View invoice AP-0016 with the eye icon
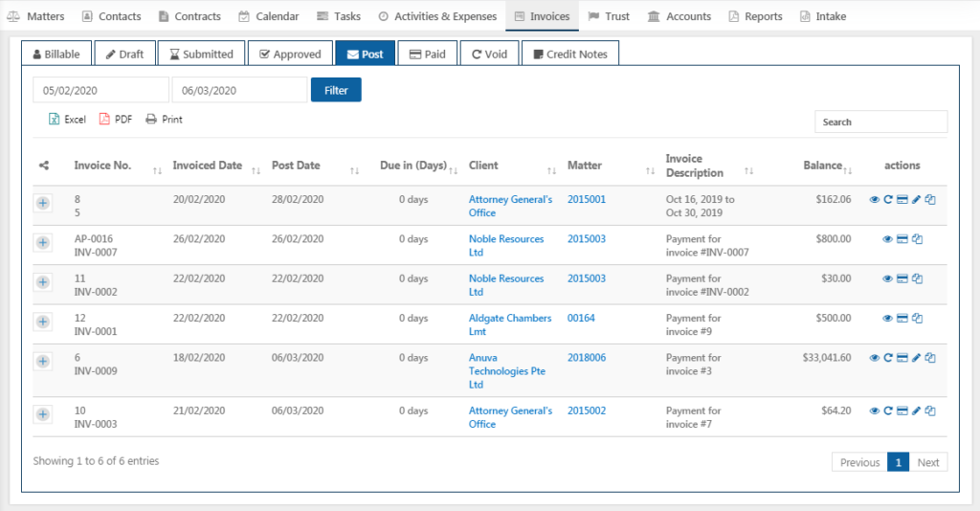Viewport: 980px width, 511px height. click(887, 239)
